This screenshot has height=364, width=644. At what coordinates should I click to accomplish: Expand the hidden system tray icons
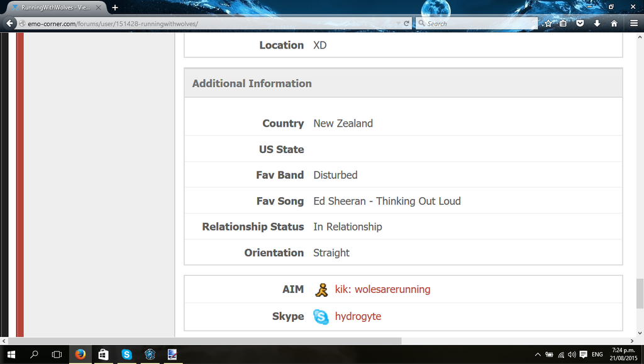tap(538, 355)
